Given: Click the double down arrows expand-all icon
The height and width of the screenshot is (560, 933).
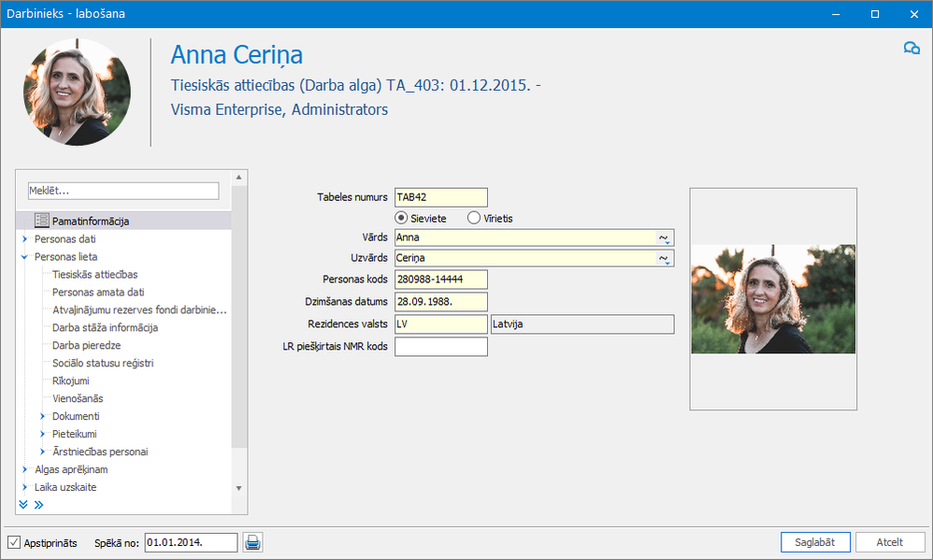Looking at the screenshot, I should click(x=23, y=505).
